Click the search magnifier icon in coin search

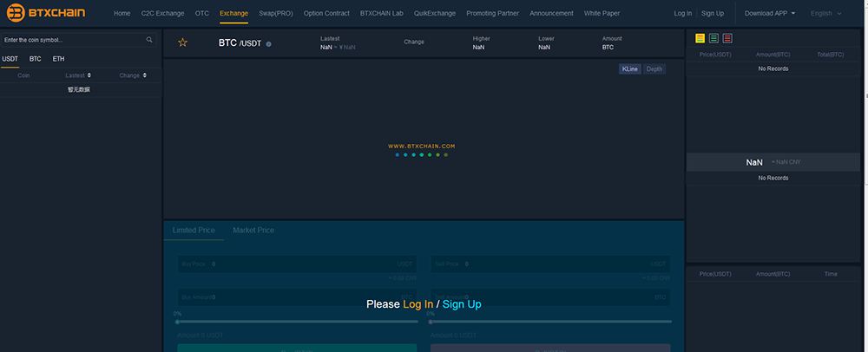pos(149,40)
